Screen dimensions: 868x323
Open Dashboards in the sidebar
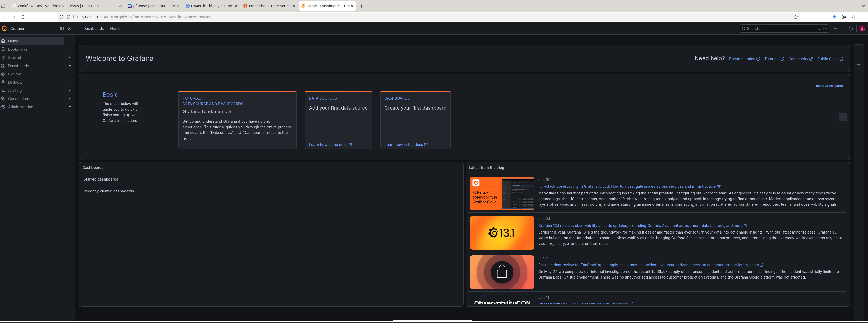[19, 66]
